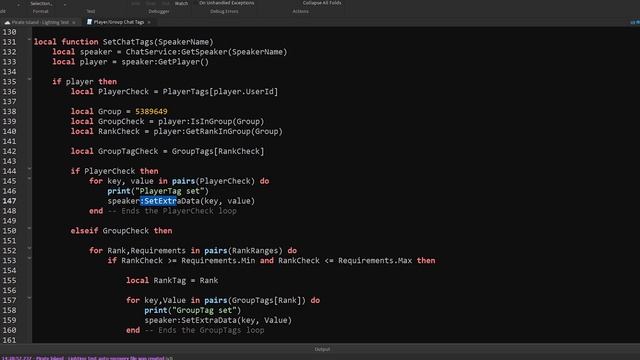Click player:IsInGroup(Group) on line 139
Screen dimensions: 640x360
click(211, 121)
